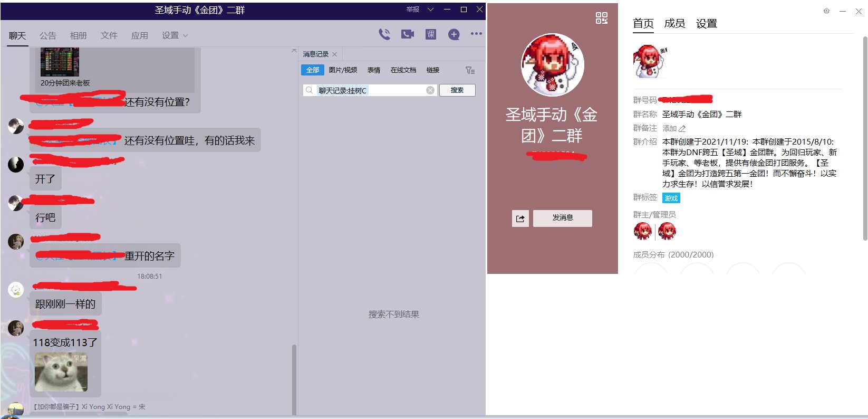Click the timestamp 18:08:51
The height and width of the screenshot is (419, 868).
coord(150,276)
